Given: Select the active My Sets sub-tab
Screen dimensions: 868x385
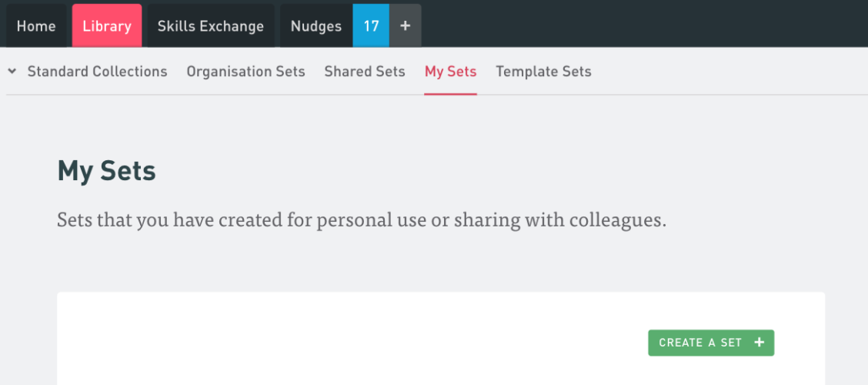Looking at the screenshot, I should coord(450,72).
